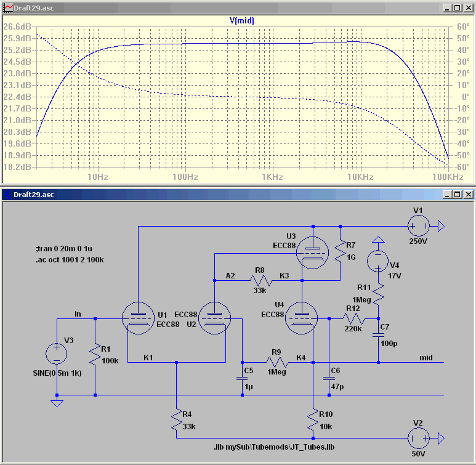This screenshot has height=465, width=476.
Task: Select resistor R8 33k
Action: point(261,280)
